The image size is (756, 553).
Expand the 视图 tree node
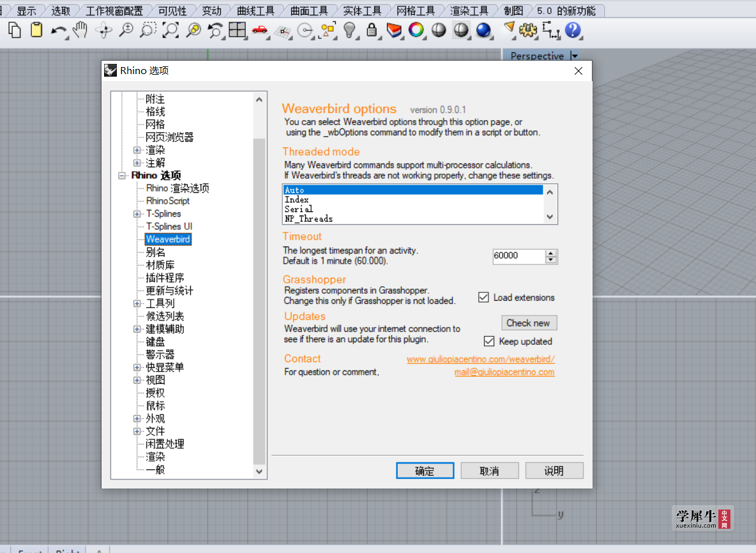click(x=137, y=380)
